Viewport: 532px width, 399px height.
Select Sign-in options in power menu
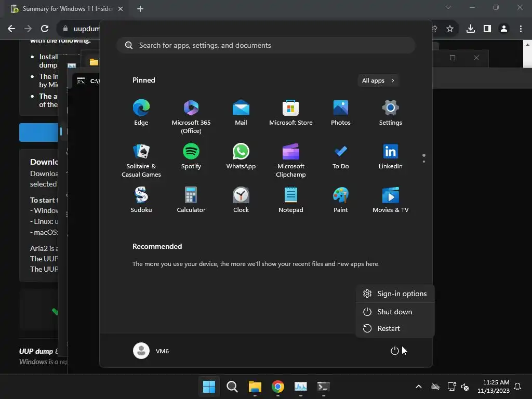click(395, 294)
